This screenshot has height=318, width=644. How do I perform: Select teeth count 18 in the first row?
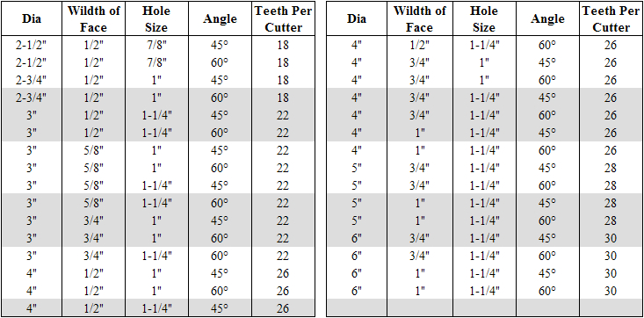click(x=284, y=45)
